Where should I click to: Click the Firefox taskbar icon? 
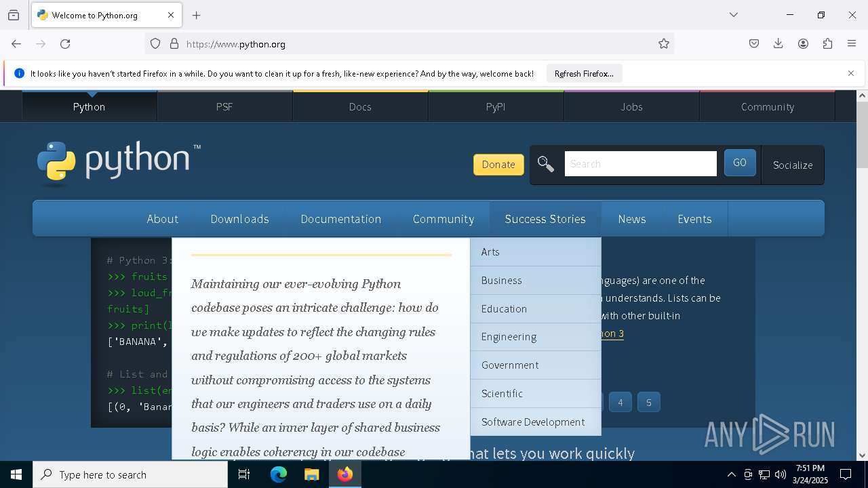345,474
